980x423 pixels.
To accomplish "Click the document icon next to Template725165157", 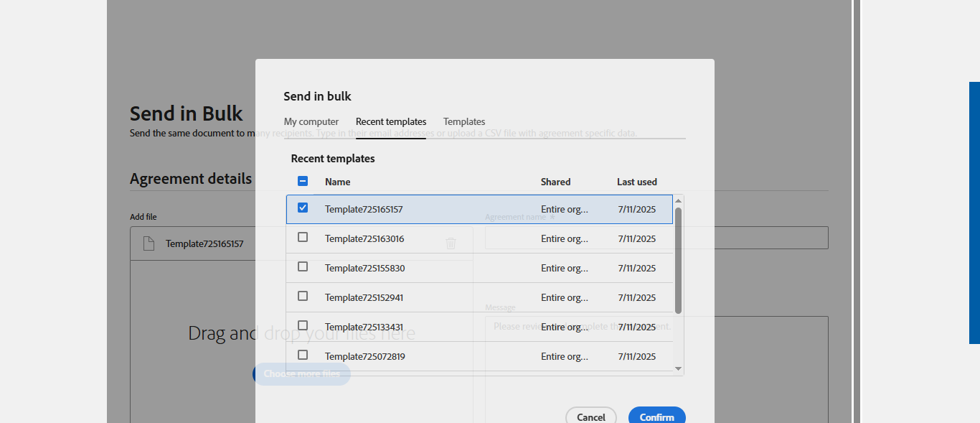I will point(149,243).
